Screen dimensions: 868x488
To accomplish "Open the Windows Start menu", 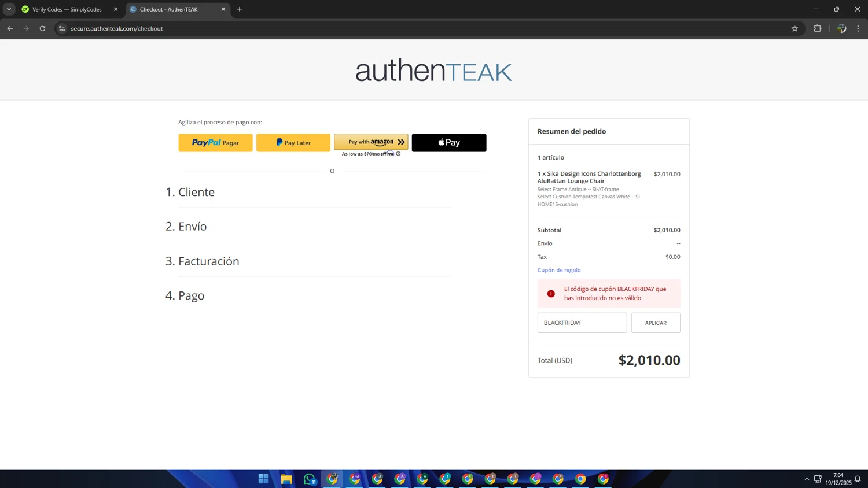I will [x=263, y=479].
